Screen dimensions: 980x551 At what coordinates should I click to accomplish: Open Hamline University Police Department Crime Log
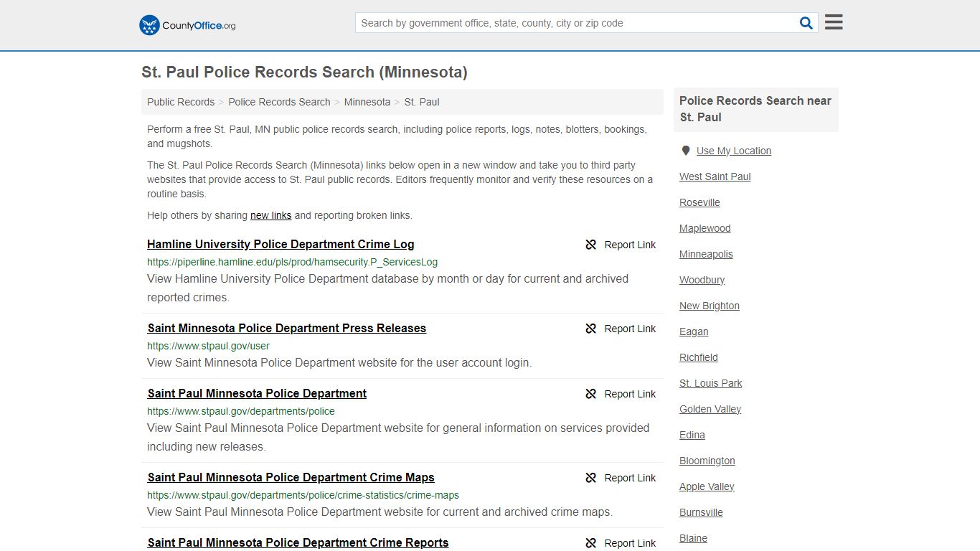[x=281, y=244]
